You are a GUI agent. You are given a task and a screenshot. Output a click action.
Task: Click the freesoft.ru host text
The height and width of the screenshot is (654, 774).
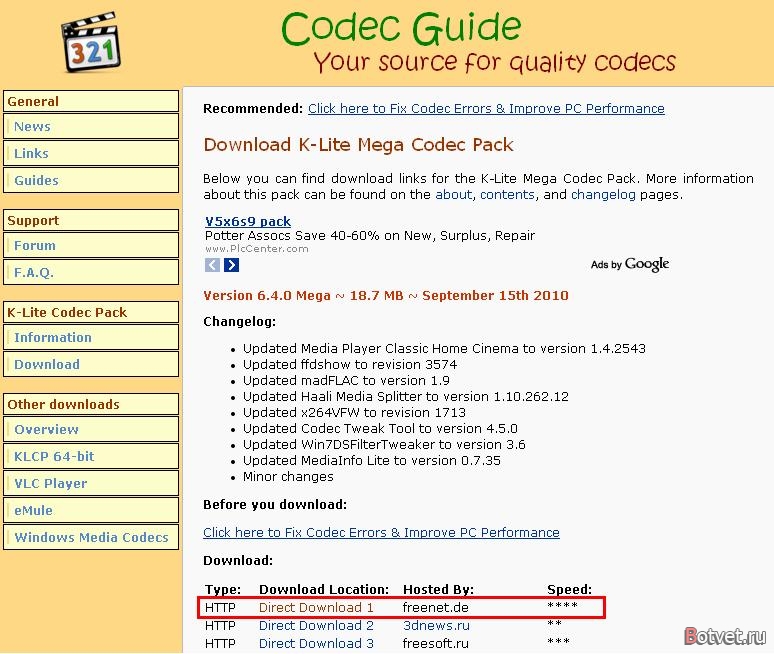(435, 644)
